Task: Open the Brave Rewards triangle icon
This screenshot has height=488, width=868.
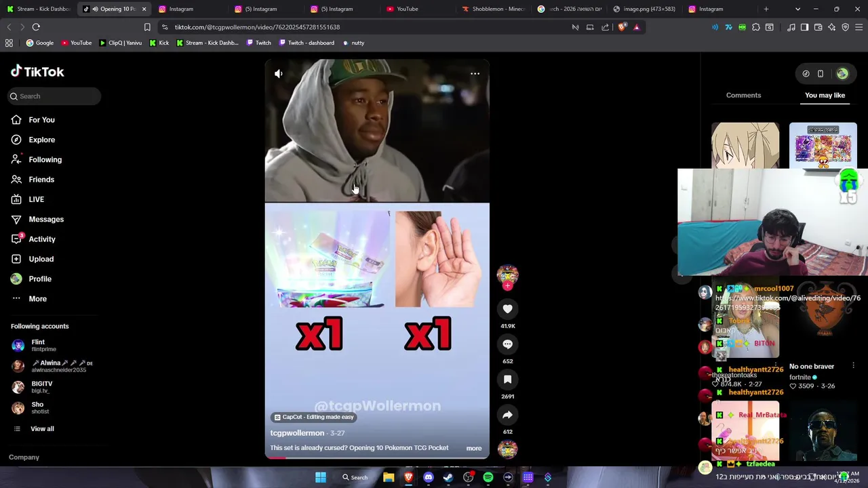Action: [636, 27]
